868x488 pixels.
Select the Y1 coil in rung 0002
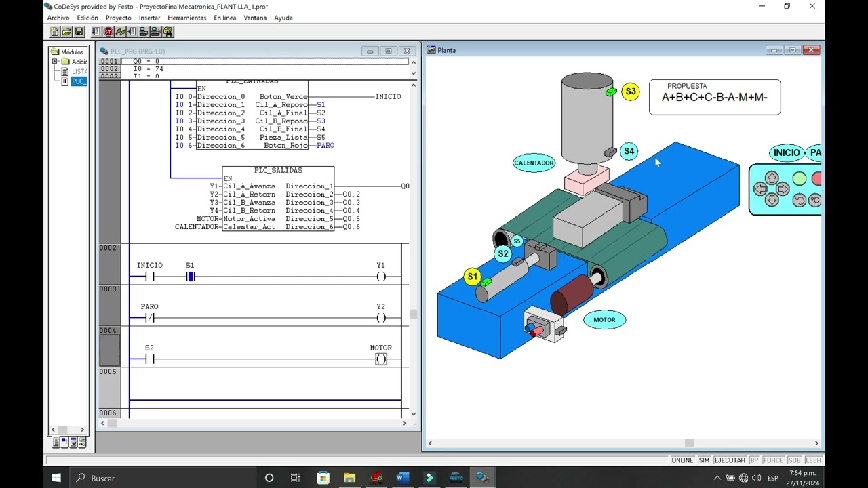click(x=381, y=277)
